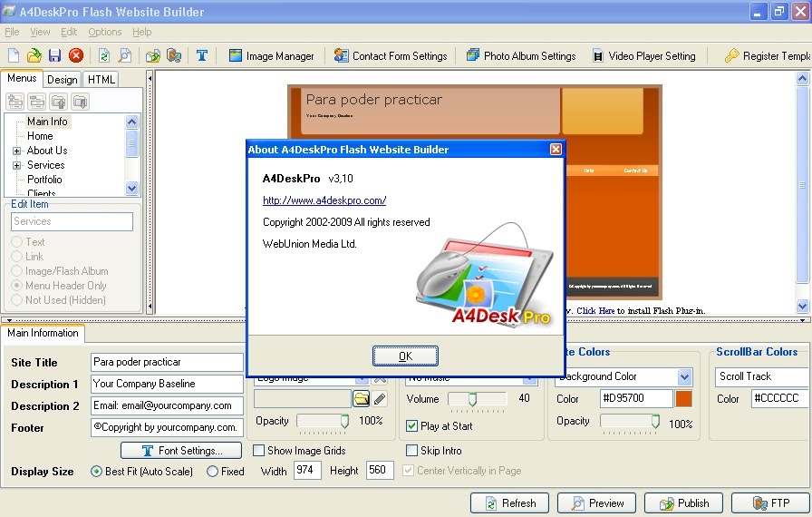Switch to the Design tab
The image size is (812, 517).
click(x=63, y=79)
